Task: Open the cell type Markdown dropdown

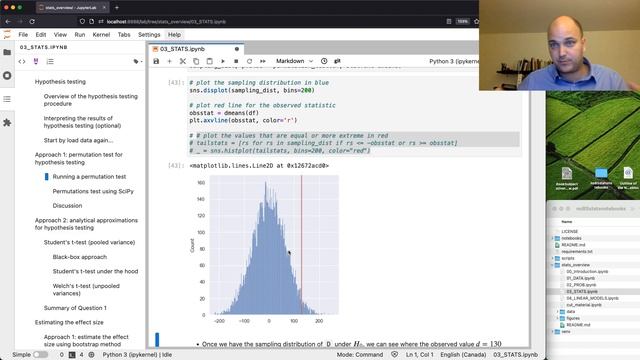Action: click(294, 61)
